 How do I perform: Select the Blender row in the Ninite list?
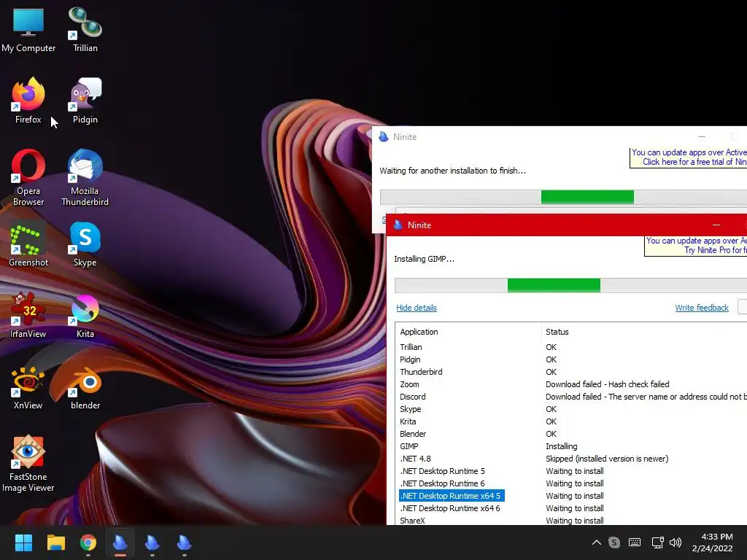[570, 434]
